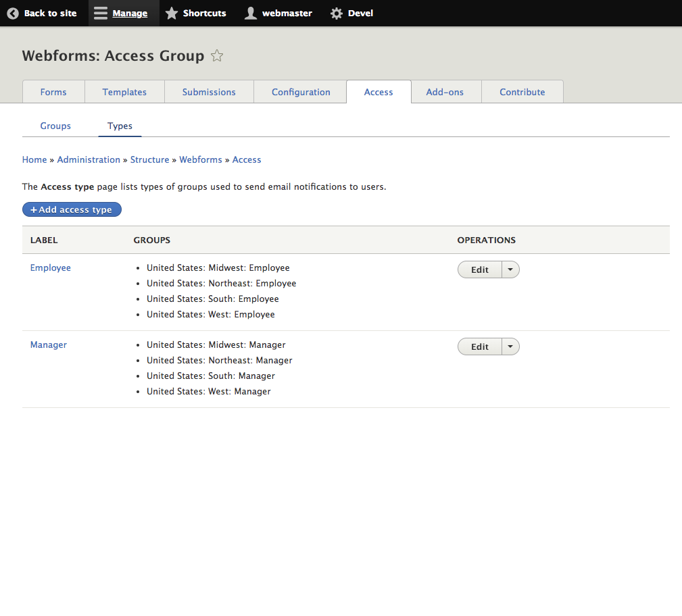Open the webmaster user account icon

click(250, 13)
